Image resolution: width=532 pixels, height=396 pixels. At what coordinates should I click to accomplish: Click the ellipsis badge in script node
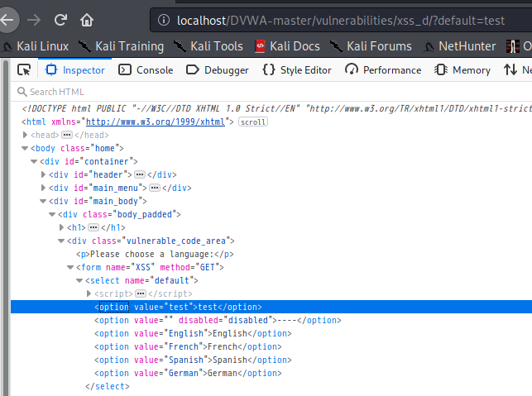[x=141, y=293]
